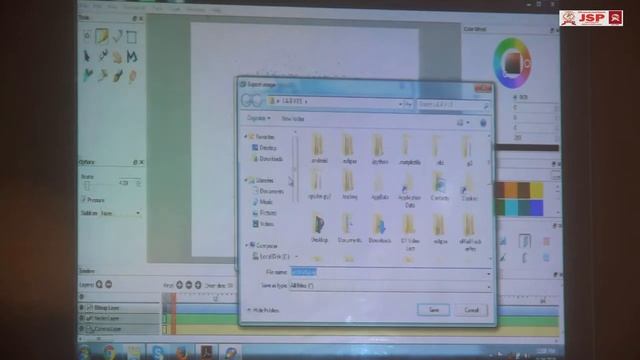Select the M-shaped polyline tool

[x=131, y=56]
